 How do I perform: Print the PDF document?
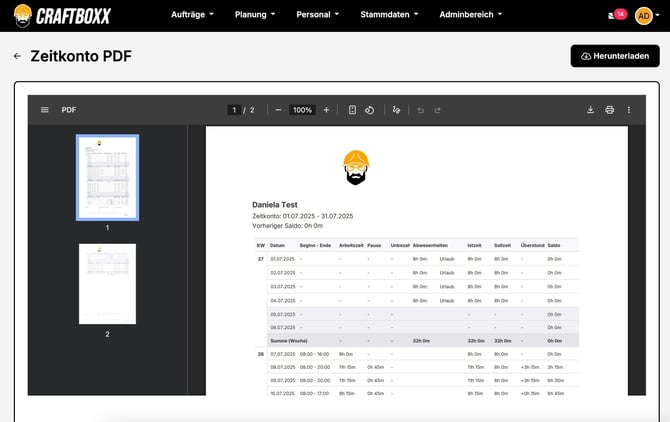609,110
